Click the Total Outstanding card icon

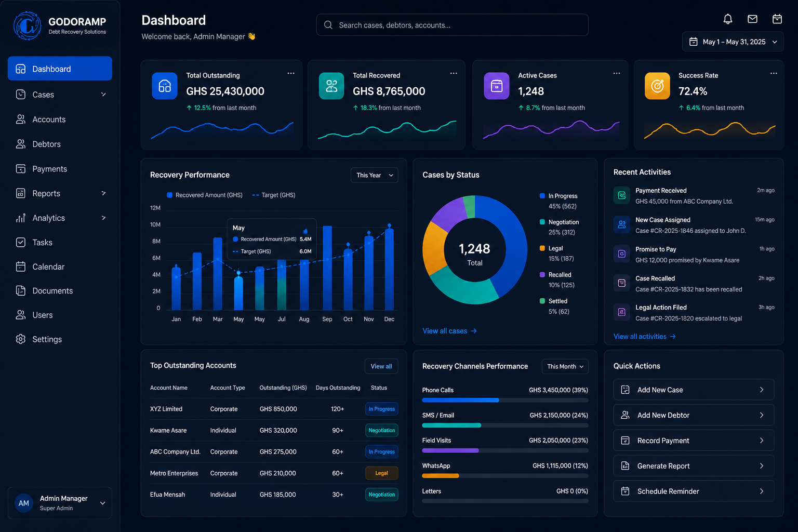click(x=165, y=86)
